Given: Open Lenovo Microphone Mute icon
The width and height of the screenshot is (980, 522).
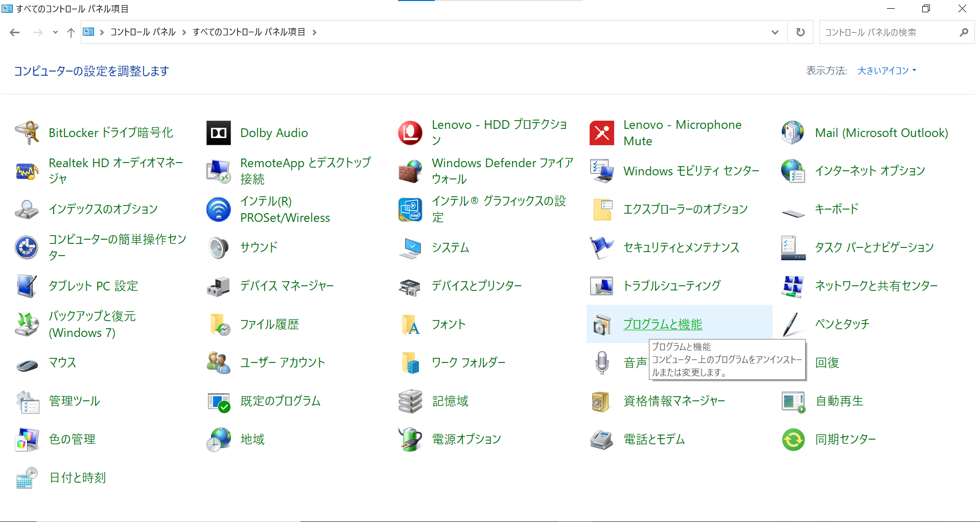Looking at the screenshot, I should [x=602, y=133].
